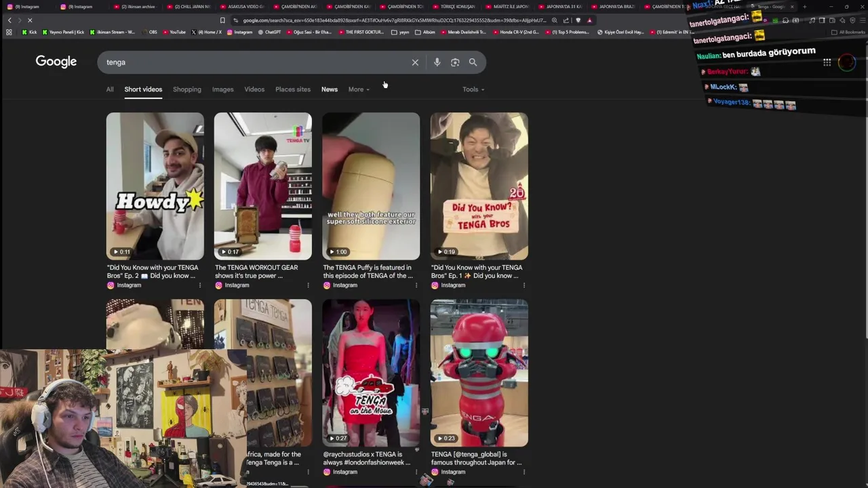
Task: Switch to the Places sites tab
Action: pos(293,89)
